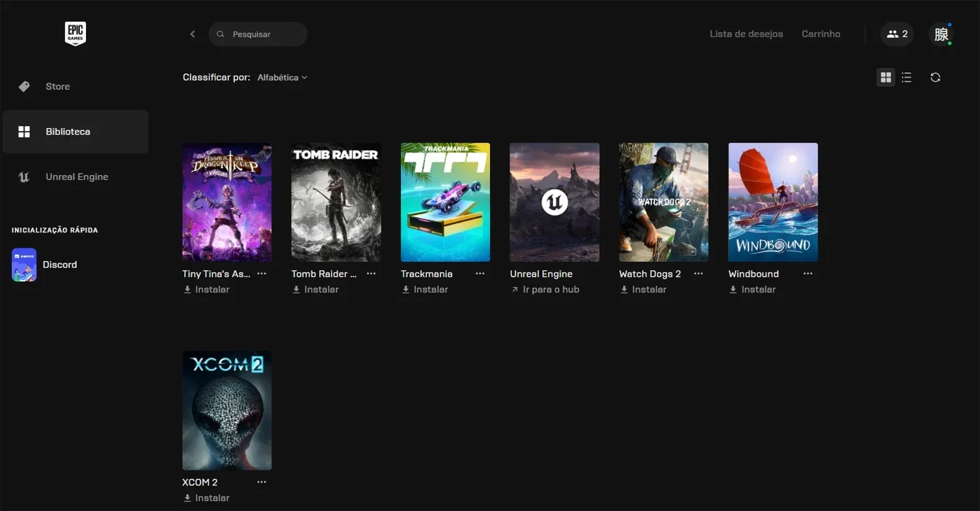Switch to grid view

click(886, 77)
